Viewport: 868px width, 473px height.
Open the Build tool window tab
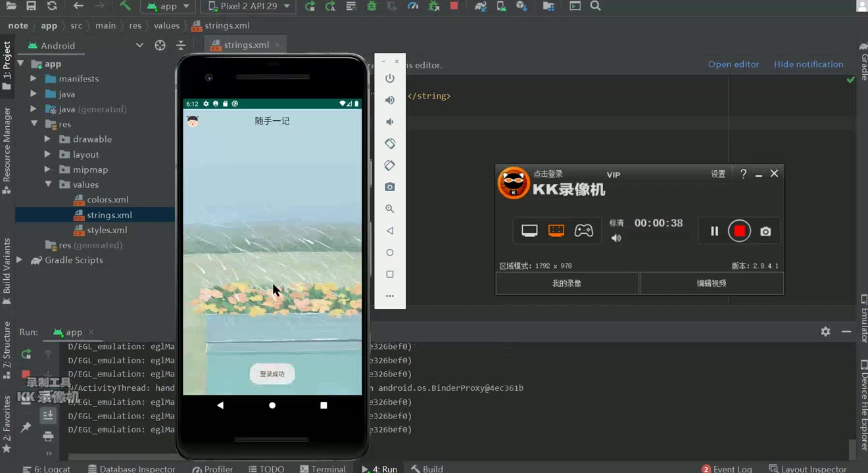(427, 468)
